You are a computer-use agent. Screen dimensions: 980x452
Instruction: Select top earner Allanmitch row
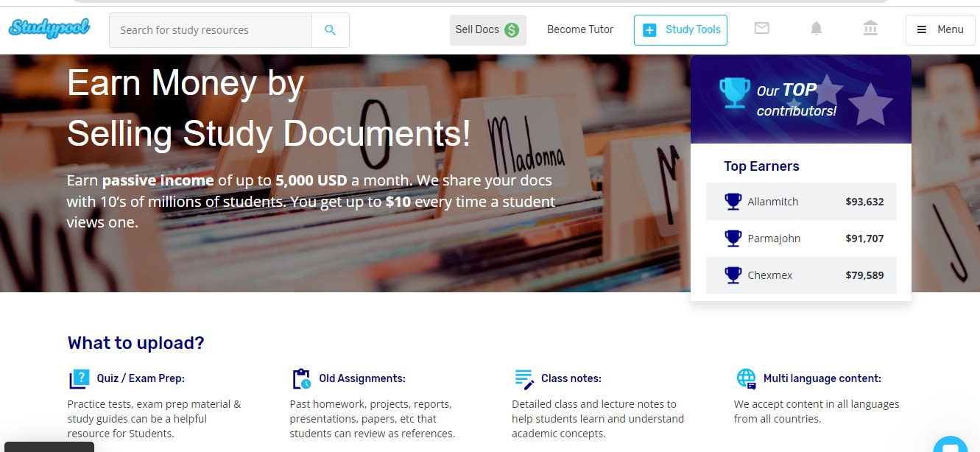pos(801,202)
